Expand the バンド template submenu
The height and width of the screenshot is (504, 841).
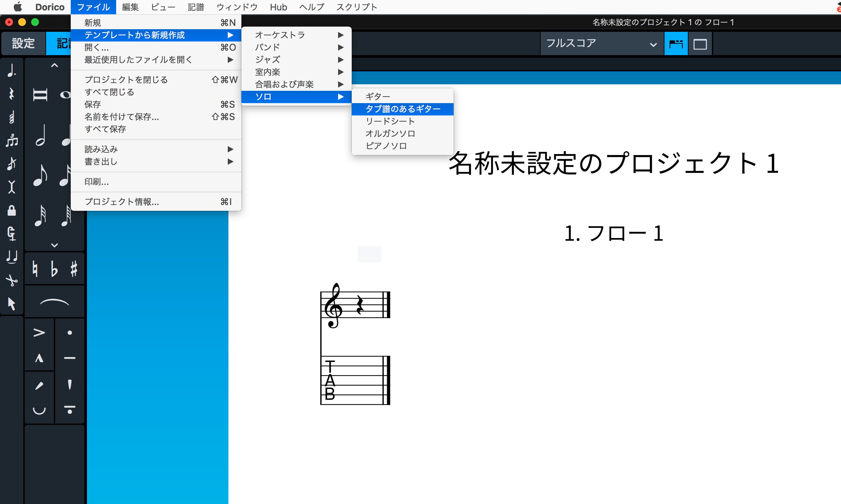tap(296, 47)
